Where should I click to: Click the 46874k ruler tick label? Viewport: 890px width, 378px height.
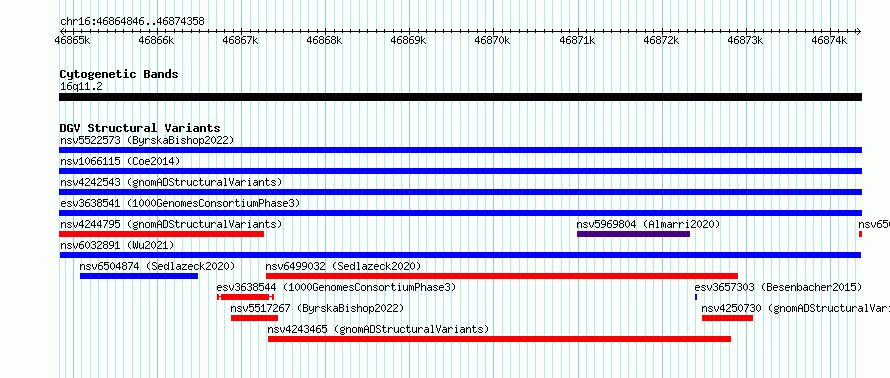coord(830,41)
